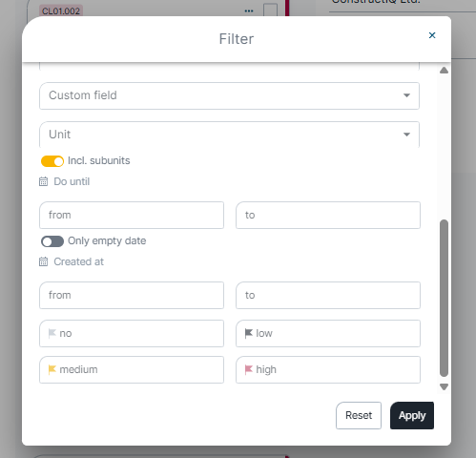The image size is (476, 458).
Task: Disable the Incl. subunits toggle
Action: click(52, 161)
